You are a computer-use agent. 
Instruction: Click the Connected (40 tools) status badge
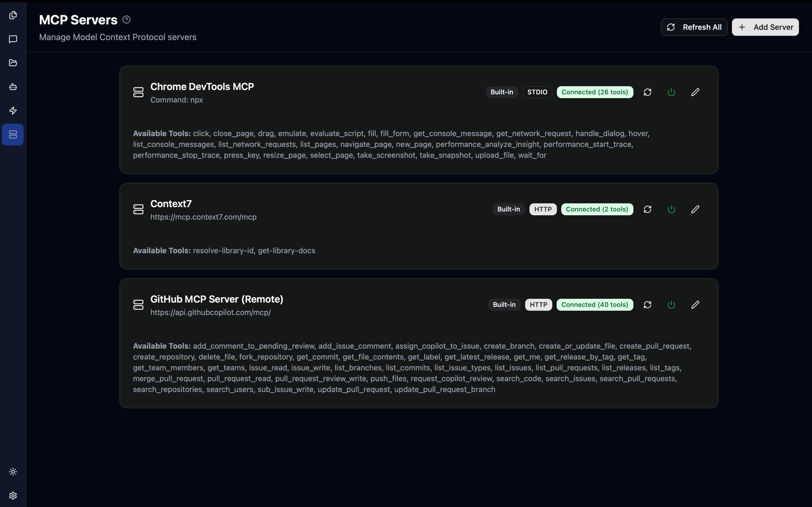(x=595, y=304)
